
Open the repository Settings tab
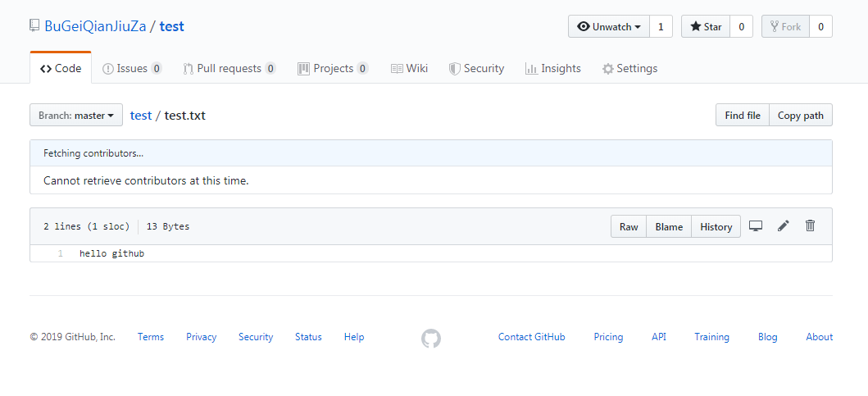[x=630, y=68]
